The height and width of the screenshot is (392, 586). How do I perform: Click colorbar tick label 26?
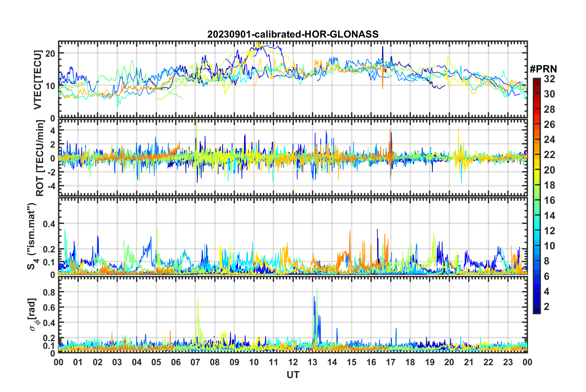pyautogui.click(x=549, y=125)
